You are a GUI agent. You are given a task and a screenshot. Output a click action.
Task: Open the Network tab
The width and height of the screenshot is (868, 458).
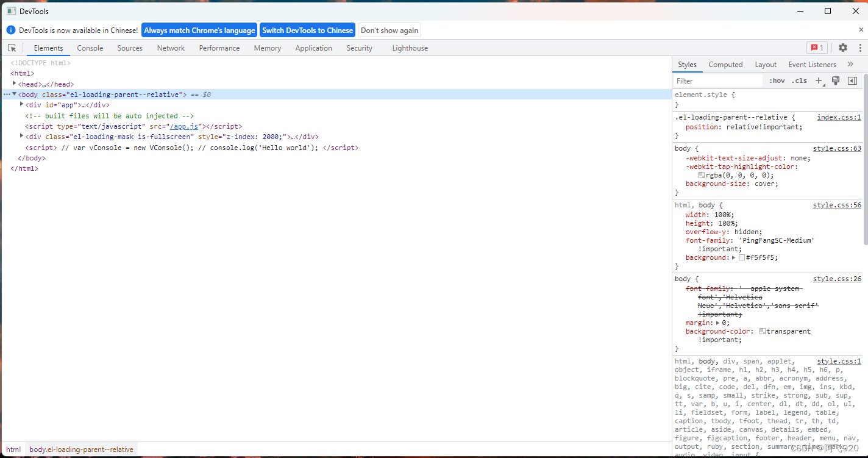point(171,48)
